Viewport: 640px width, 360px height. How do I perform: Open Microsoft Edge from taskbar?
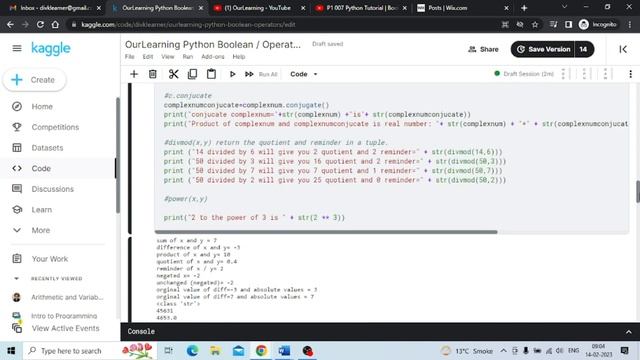click(192, 351)
